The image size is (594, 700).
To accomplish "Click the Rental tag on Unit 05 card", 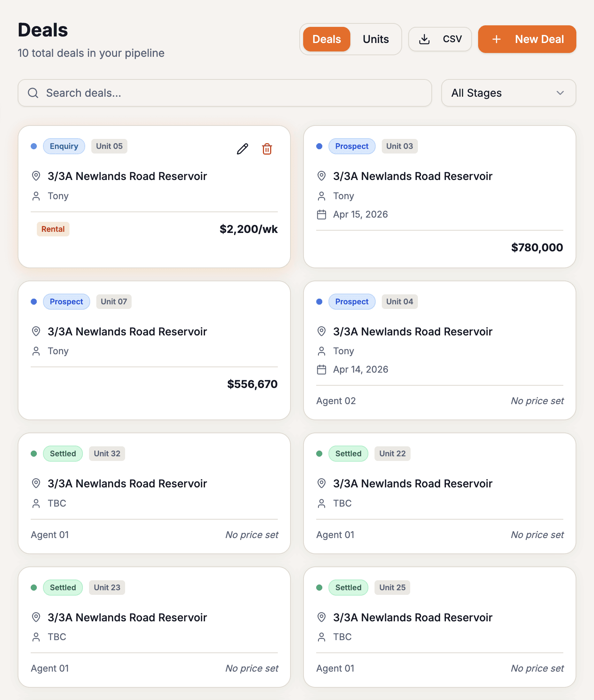I will coord(53,229).
